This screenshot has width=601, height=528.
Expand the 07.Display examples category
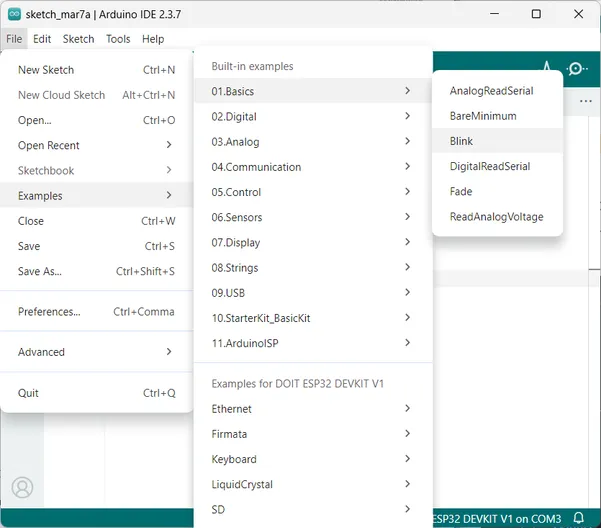coord(313,242)
